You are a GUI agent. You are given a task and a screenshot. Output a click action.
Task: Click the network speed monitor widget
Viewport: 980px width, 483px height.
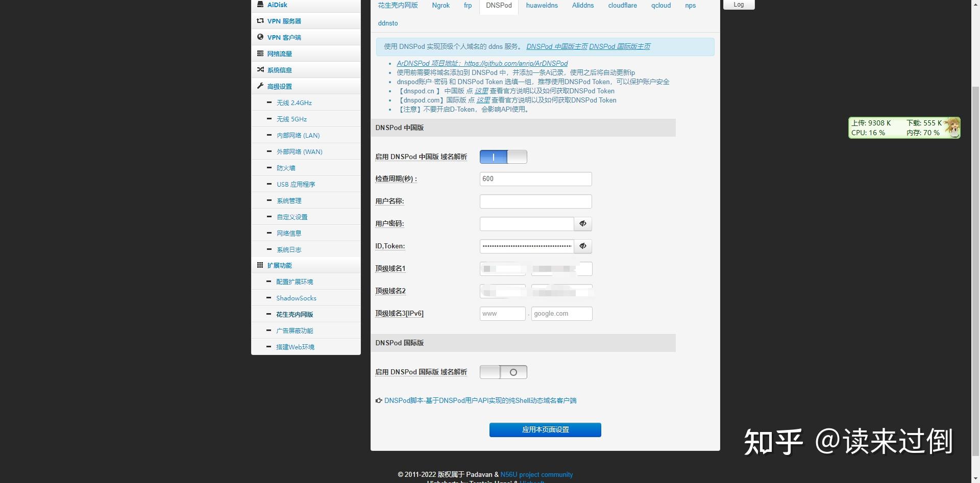click(904, 128)
